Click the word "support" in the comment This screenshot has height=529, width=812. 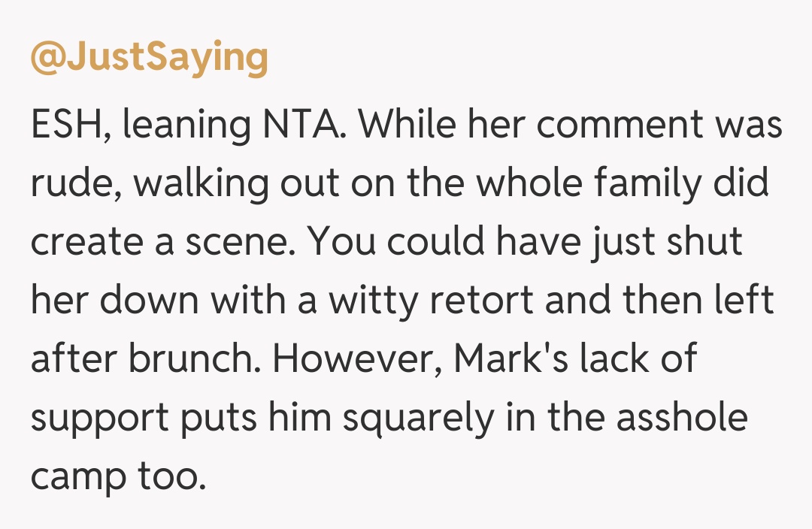(98, 418)
